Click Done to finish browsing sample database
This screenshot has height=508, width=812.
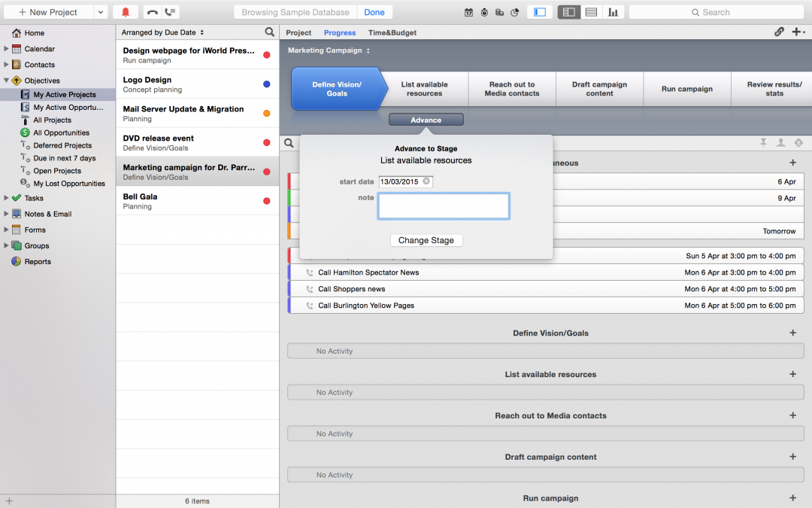[x=374, y=12]
